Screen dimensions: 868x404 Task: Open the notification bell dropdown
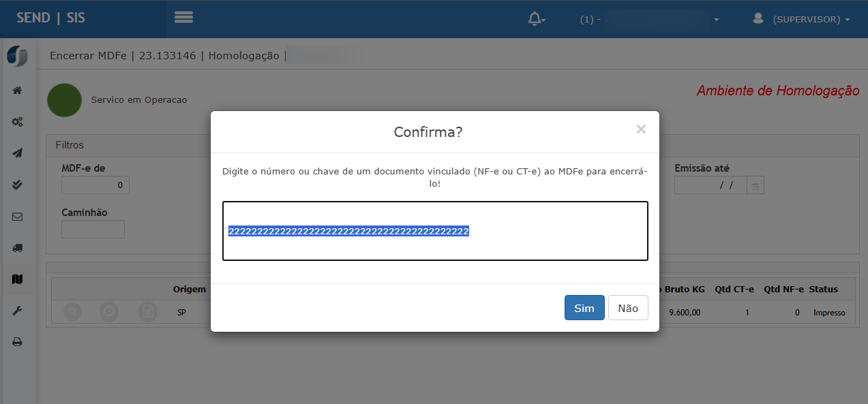click(537, 20)
